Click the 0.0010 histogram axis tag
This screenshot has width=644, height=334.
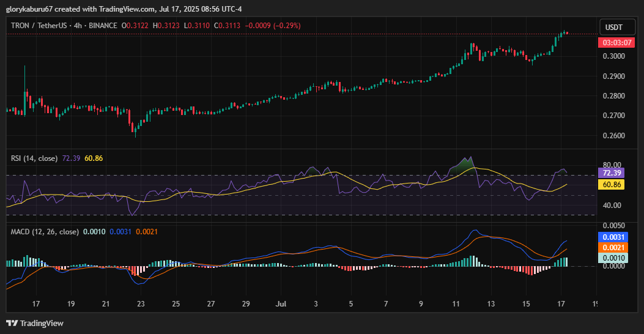click(x=612, y=259)
